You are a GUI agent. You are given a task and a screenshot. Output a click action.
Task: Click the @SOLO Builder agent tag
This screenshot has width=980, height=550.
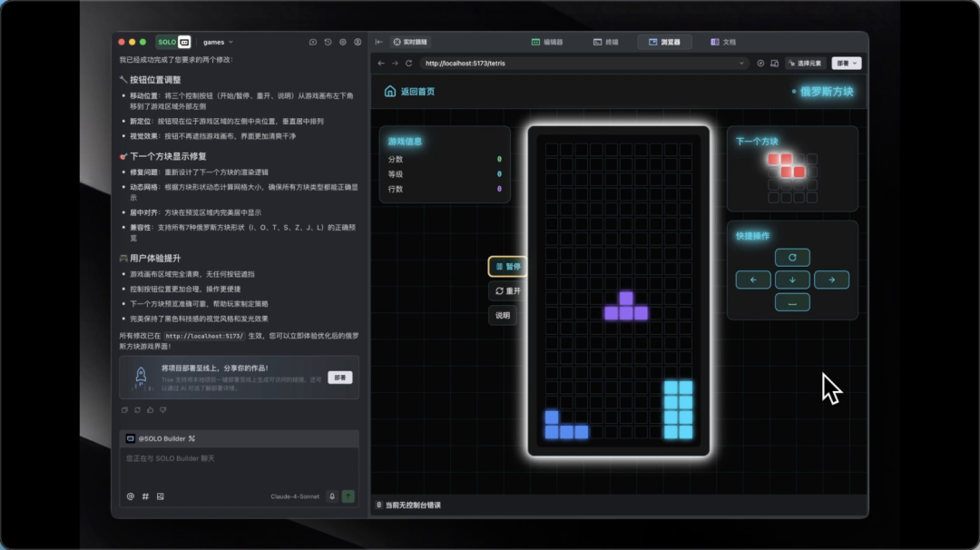[156, 438]
